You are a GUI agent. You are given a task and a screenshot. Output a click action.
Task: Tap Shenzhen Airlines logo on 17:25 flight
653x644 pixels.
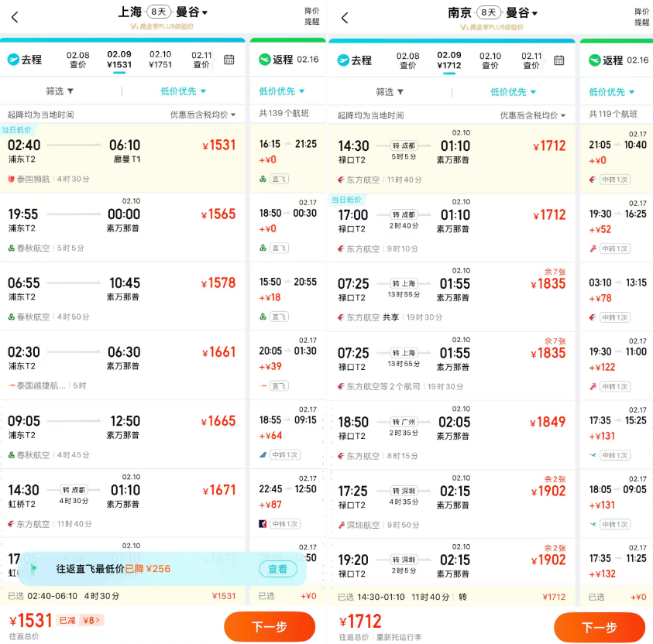point(341,525)
